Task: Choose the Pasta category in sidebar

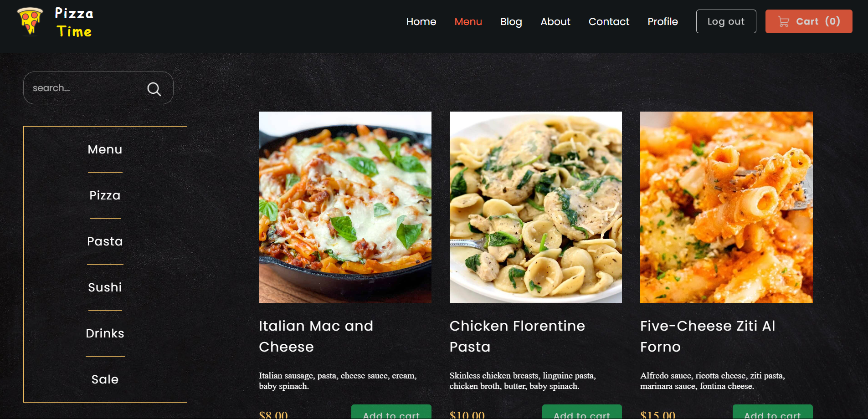Action: (x=105, y=241)
